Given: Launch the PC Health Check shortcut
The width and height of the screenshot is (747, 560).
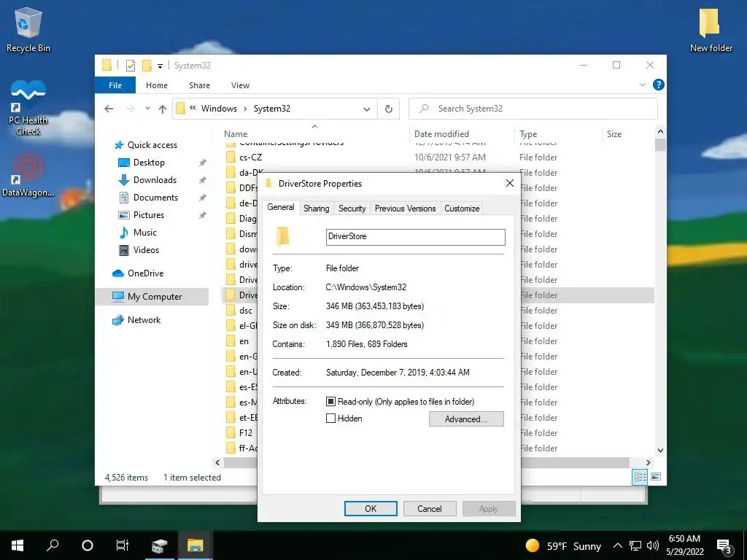Looking at the screenshot, I should click(x=28, y=107).
